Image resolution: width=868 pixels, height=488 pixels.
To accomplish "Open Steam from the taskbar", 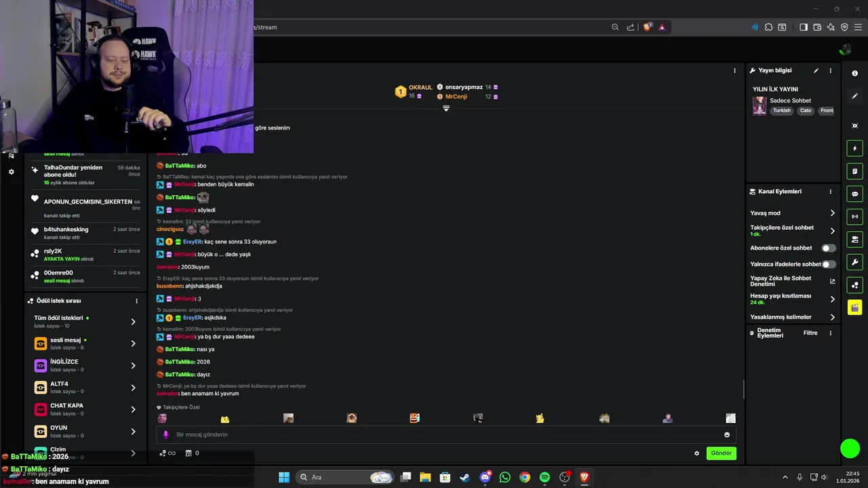I will 465,477.
